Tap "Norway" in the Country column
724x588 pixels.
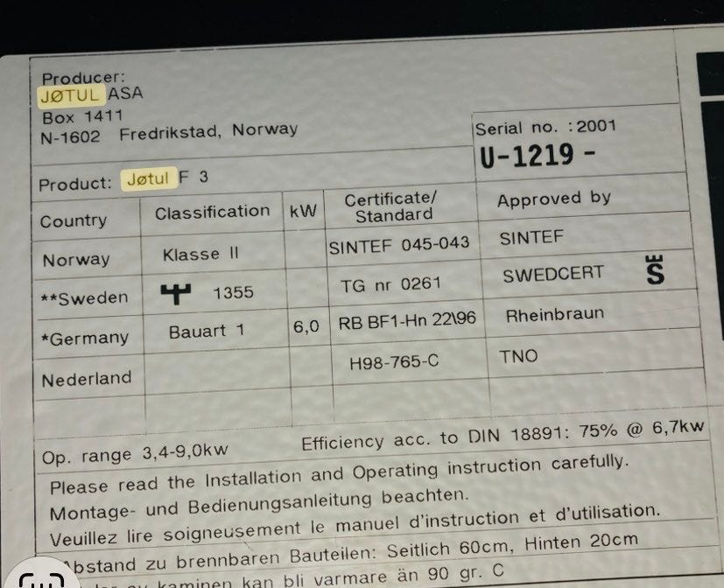tap(76, 260)
